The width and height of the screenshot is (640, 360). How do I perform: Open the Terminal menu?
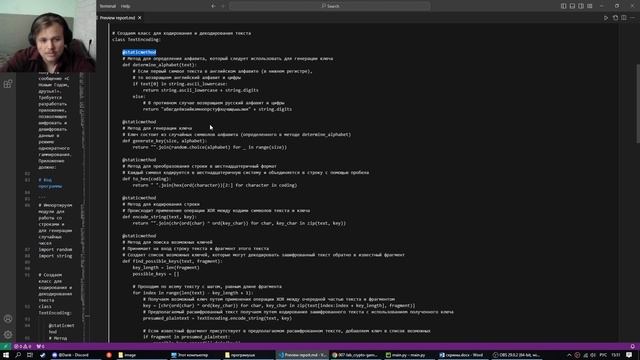pos(108,6)
